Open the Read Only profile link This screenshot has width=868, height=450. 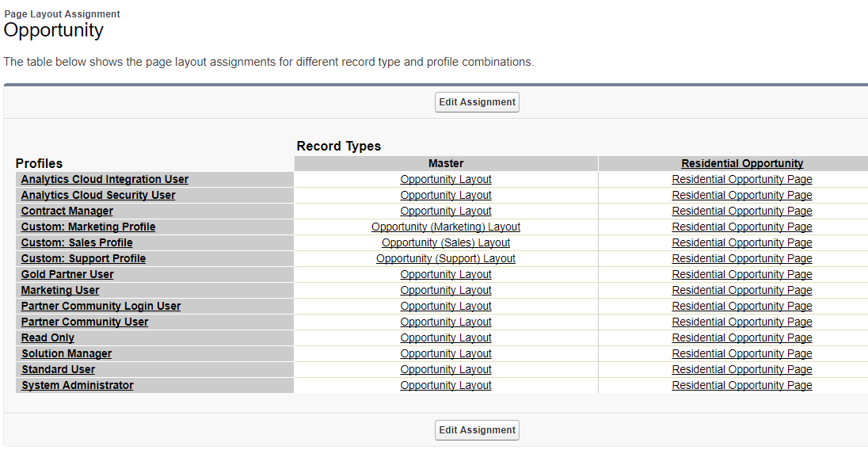pos(48,338)
